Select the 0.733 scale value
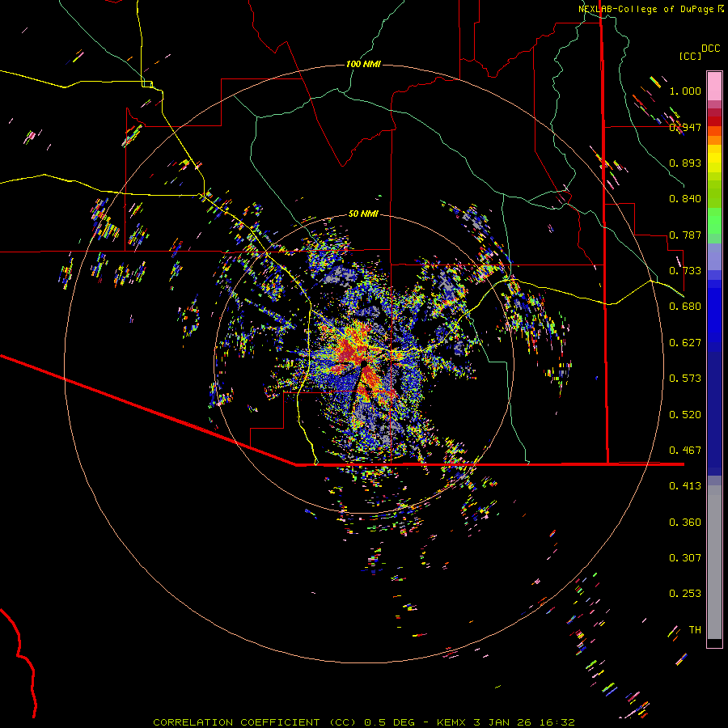728x728 pixels. click(685, 270)
